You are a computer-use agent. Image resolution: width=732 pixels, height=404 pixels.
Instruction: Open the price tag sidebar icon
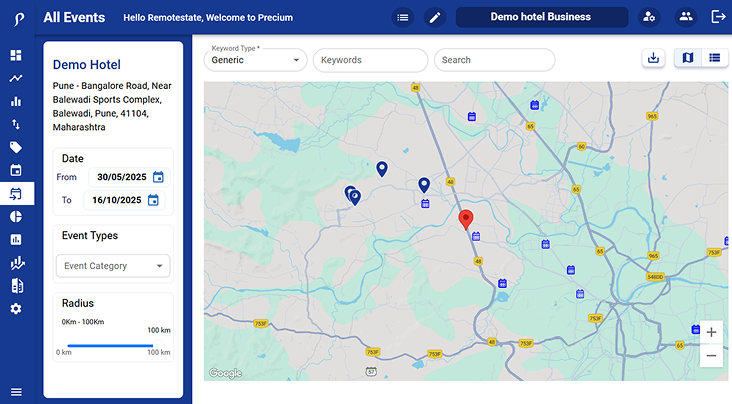(x=16, y=148)
